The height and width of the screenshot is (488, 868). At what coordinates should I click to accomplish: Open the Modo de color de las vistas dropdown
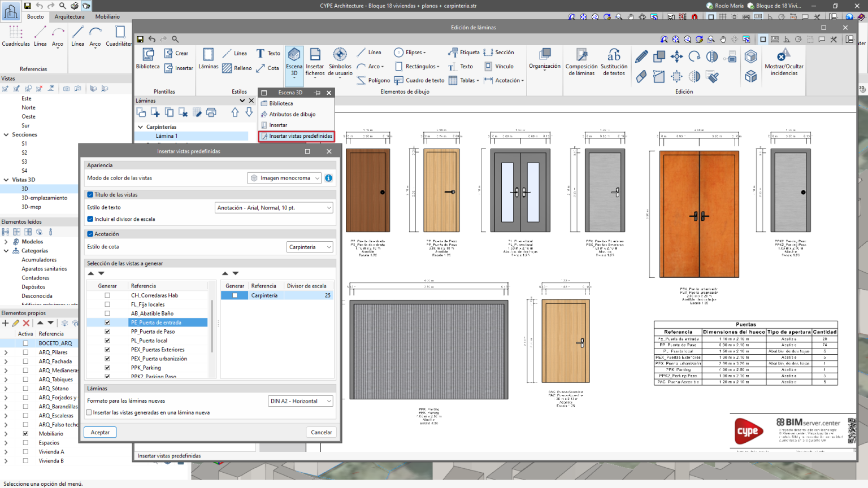click(x=284, y=178)
